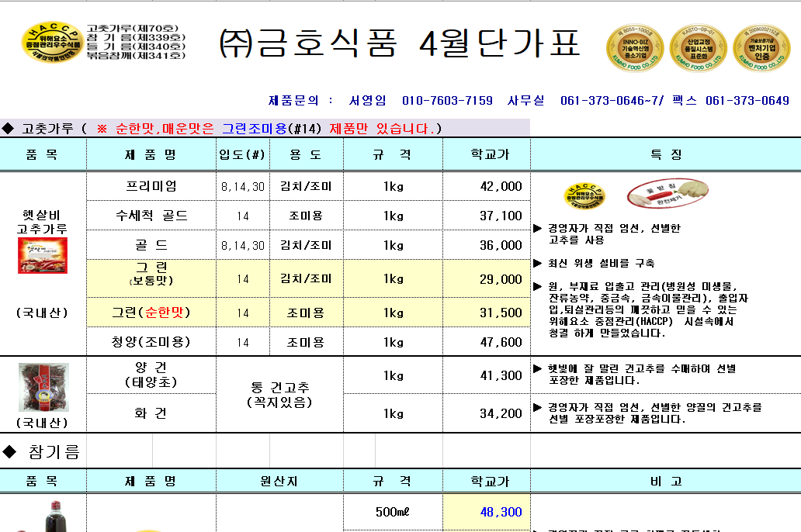Select the 입도(#) column header
801x532 pixels.
point(243,154)
